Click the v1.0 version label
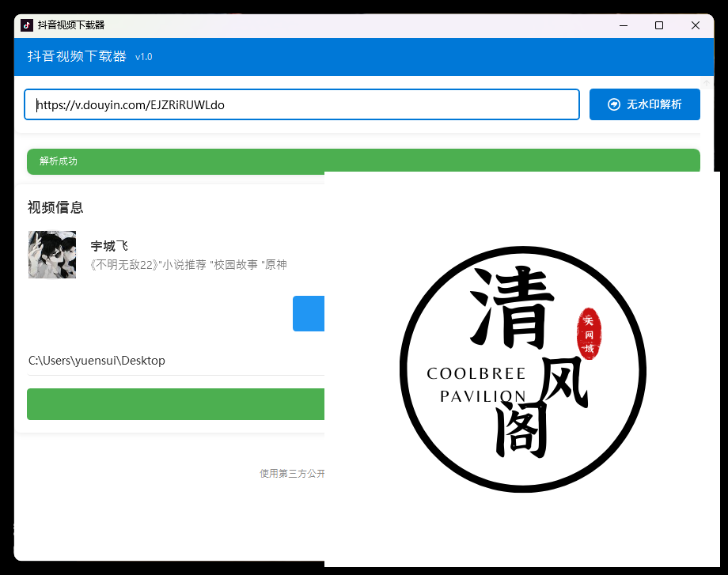Screen dimensions: 728x575 (143, 57)
